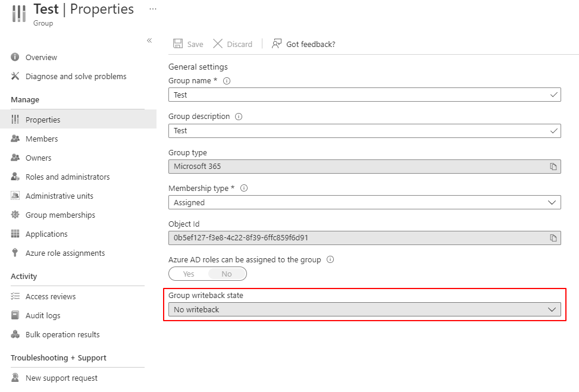Click the Troubleshooting + Support heading
The height and width of the screenshot is (392, 579).
tap(58, 357)
